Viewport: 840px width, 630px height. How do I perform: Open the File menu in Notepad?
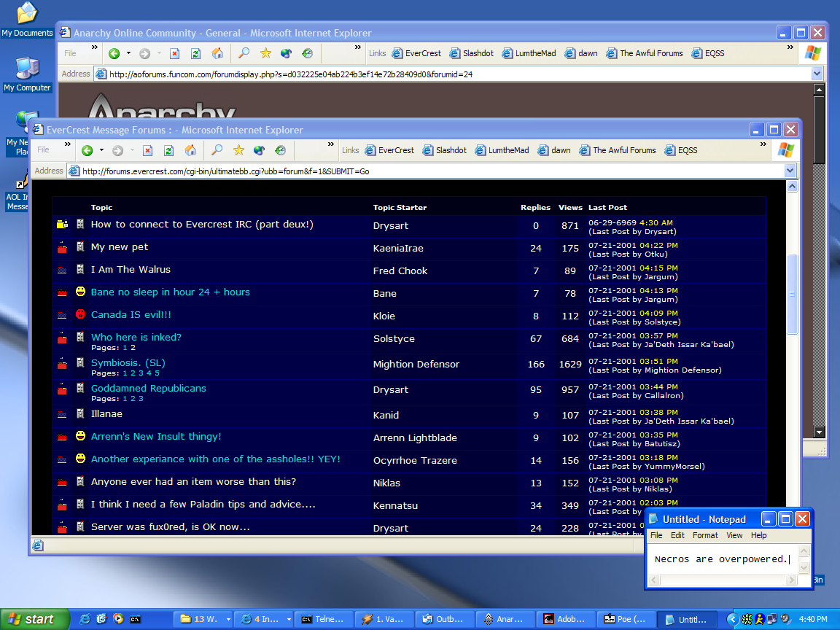pyautogui.click(x=656, y=535)
